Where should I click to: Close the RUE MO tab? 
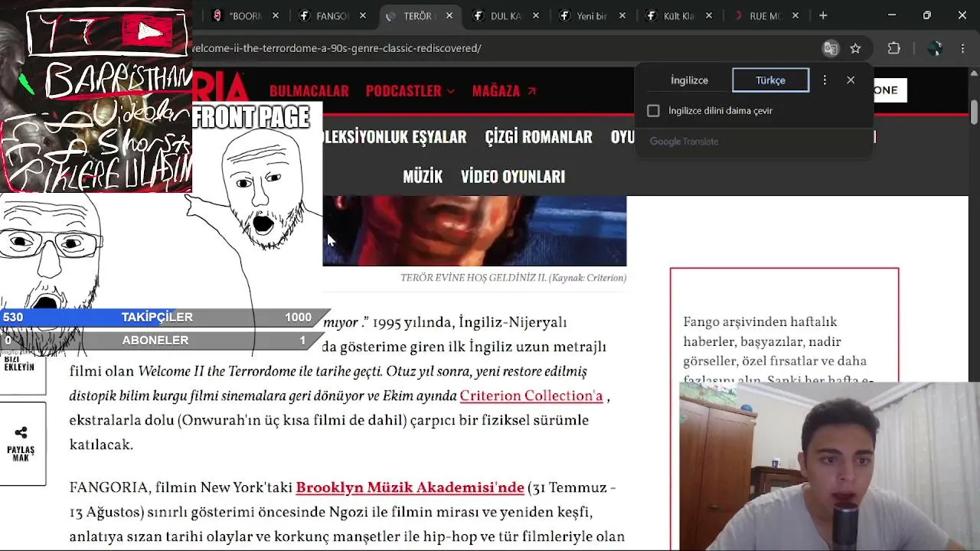pyautogui.click(x=795, y=15)
